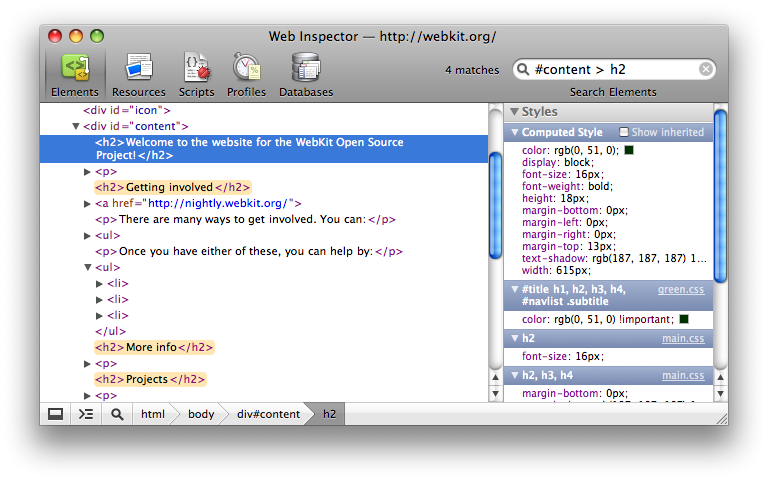Clear the search field with the X button
The image size is (768, 480).
pos(705,69)
